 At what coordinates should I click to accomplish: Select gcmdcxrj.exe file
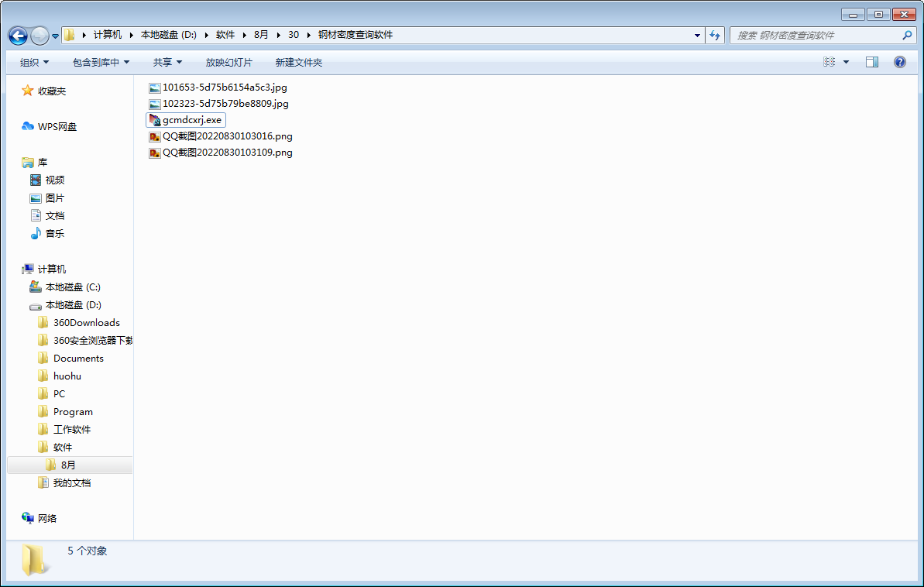click(x=186, y=120)
